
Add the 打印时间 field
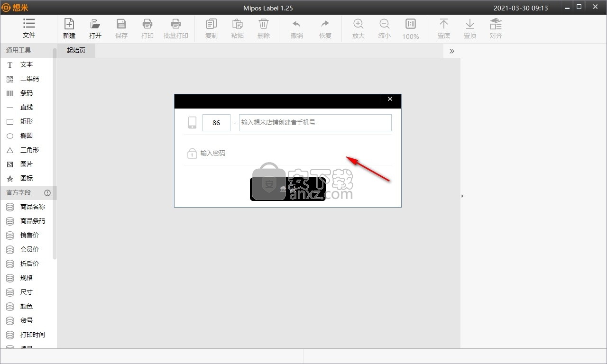point(27,335)
